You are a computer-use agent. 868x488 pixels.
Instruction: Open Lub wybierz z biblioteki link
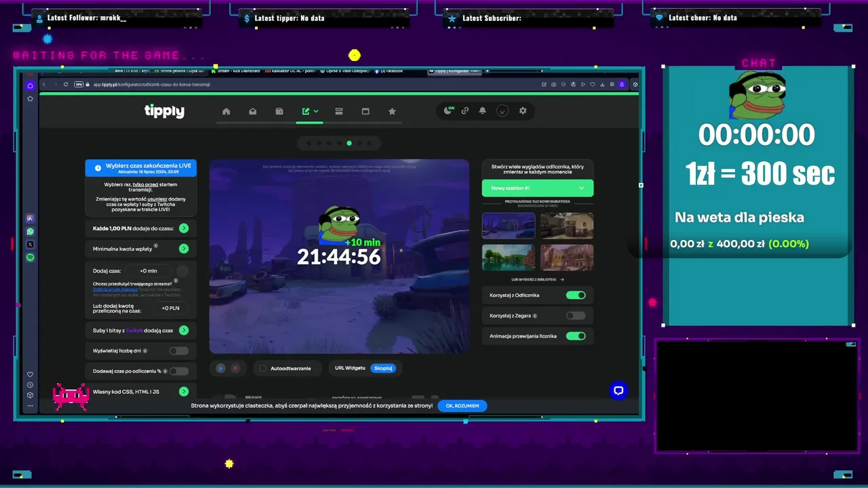coord(538,279)
